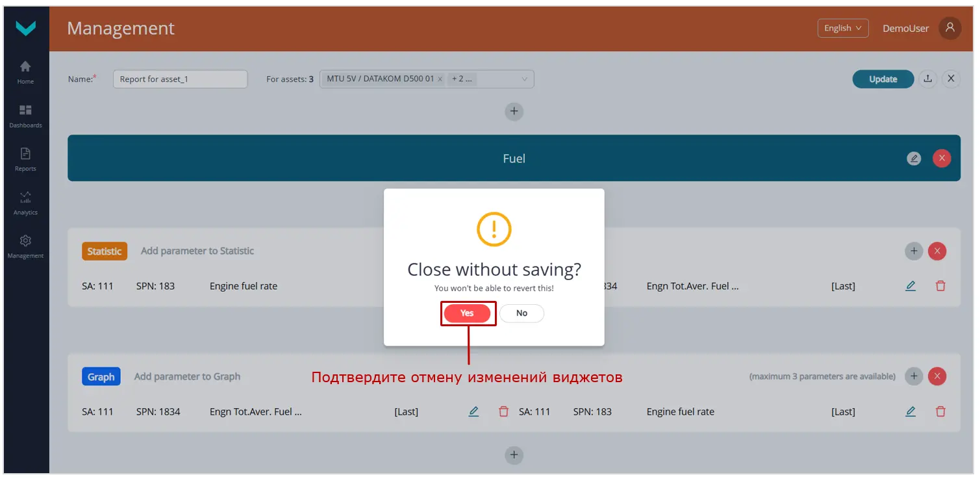This screenshot has width=980, height=479.
Task: Click the export report icon near Update
Action: coord(927,79)
